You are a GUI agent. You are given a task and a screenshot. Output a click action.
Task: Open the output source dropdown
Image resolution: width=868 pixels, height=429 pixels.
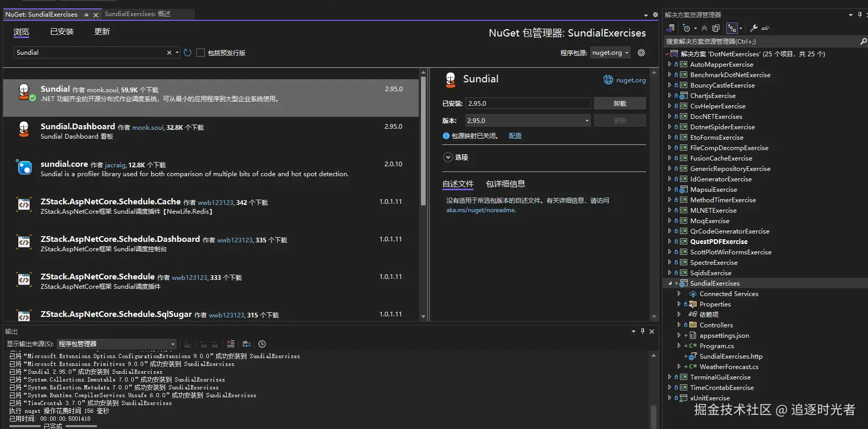point(116,344)
